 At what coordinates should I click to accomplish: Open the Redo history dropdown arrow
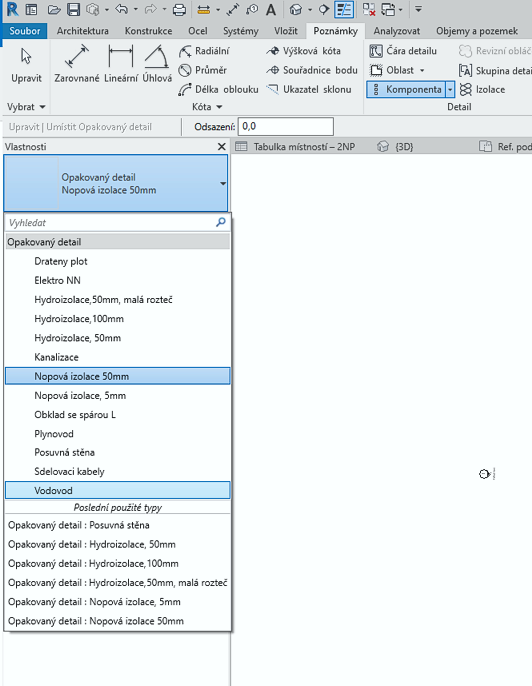tap(164, 9)
